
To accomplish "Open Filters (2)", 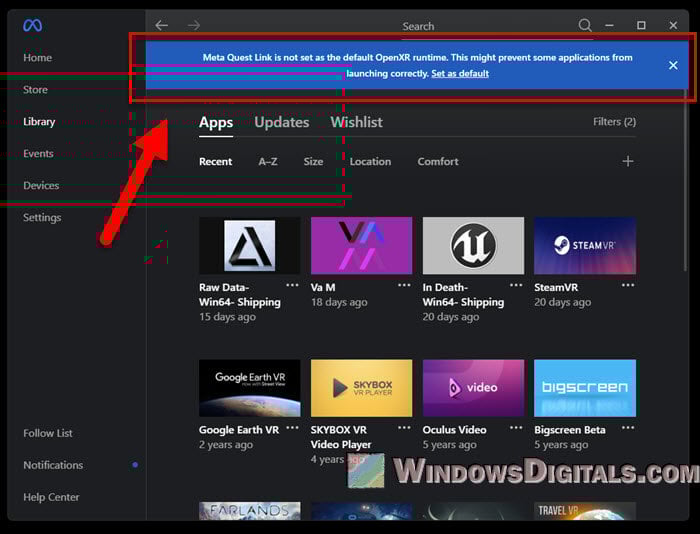I will click(x=614, y=121).
